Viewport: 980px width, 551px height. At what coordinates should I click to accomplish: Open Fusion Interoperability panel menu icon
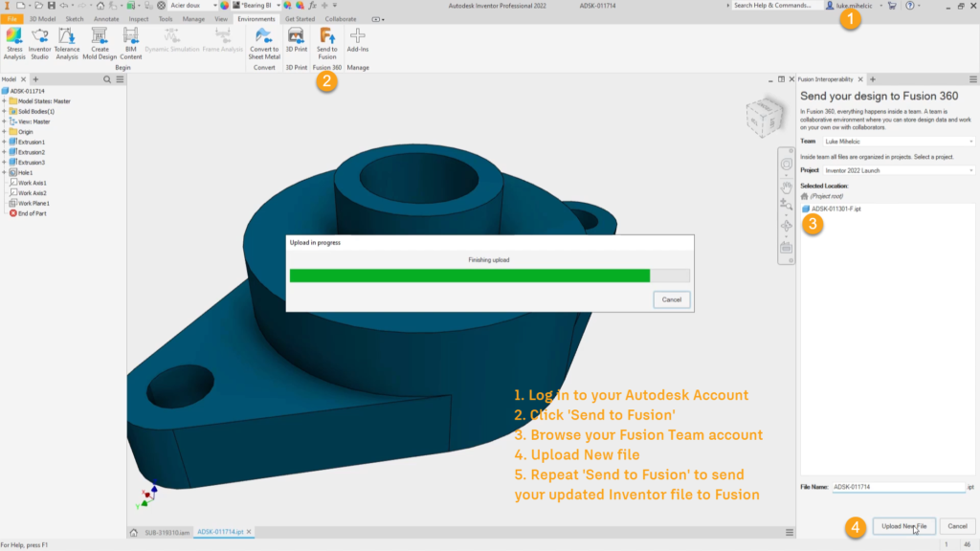(973, 79)
